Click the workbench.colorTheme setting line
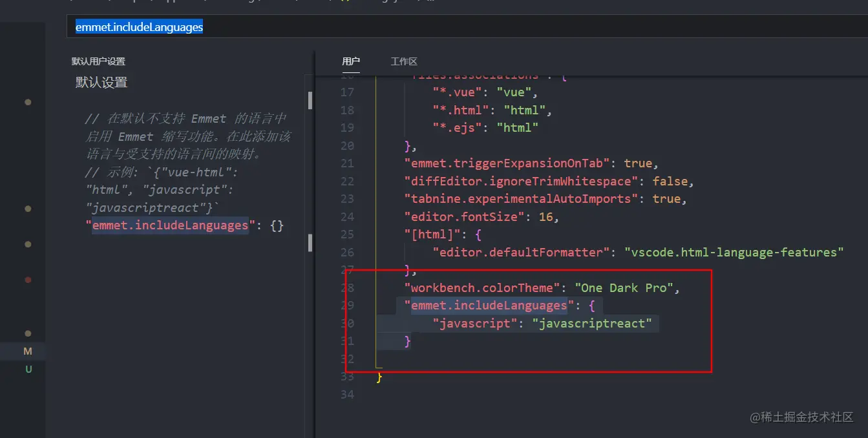Screen dimensions: 868x438 tap(542, 288)
